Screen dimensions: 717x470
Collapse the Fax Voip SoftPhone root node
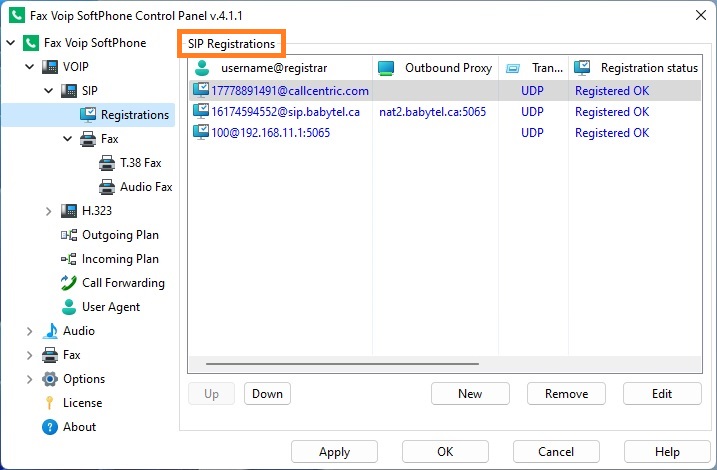[11, 43]
